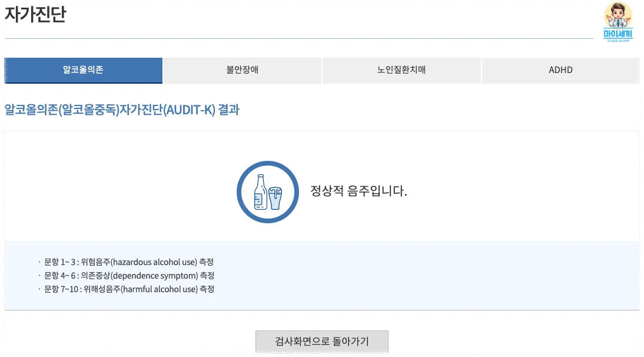Click the partially visible button below 검사화면으로 돌아가기
The height and width of the screenshot is (357, 644).
pos(321,355)
